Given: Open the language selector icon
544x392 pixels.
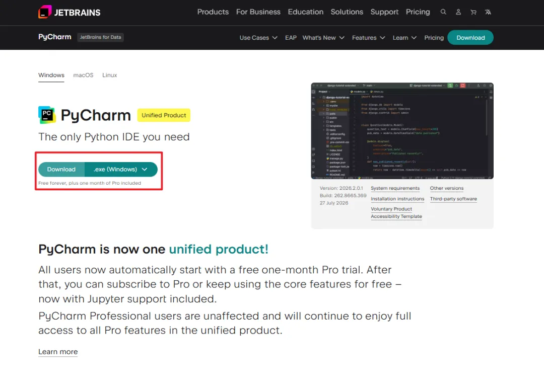Looking at the screenshot, I should point(488,12).
